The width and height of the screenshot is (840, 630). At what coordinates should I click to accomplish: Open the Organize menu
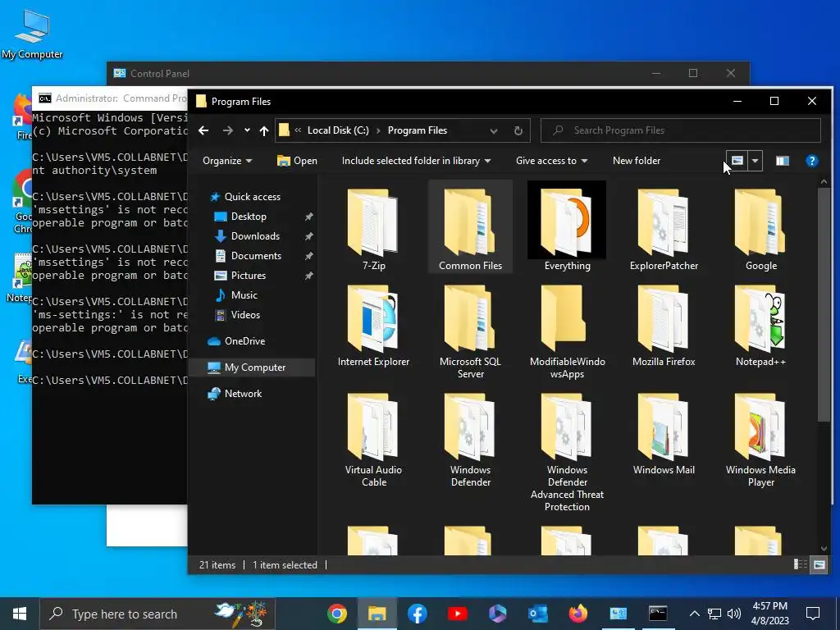click(x=227, y=161)
